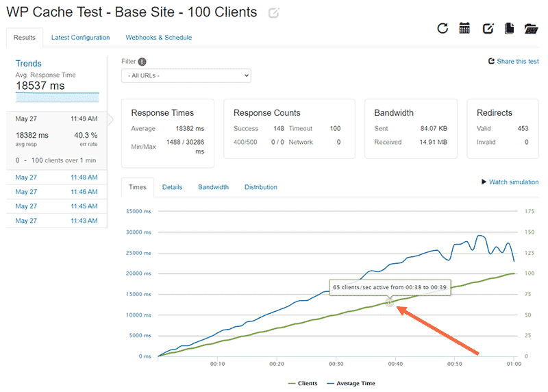Click the Filter info icon
Screen dimensions: 548x392
coord(142,62)
